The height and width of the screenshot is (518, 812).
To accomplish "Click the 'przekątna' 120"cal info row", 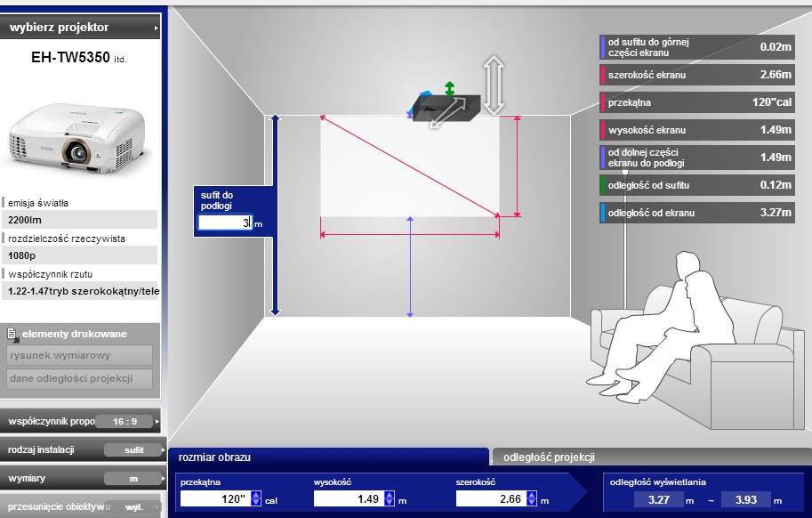I will [697, 102].
